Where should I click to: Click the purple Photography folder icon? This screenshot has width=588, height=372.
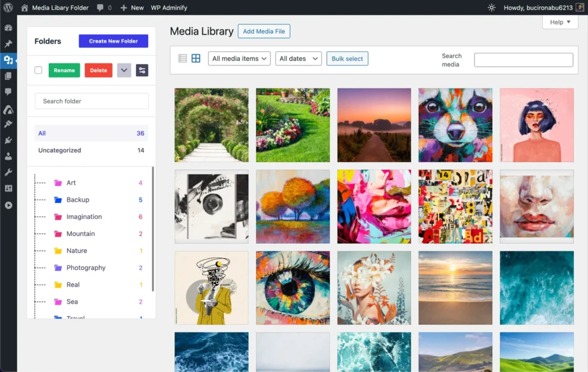[58, 268]
